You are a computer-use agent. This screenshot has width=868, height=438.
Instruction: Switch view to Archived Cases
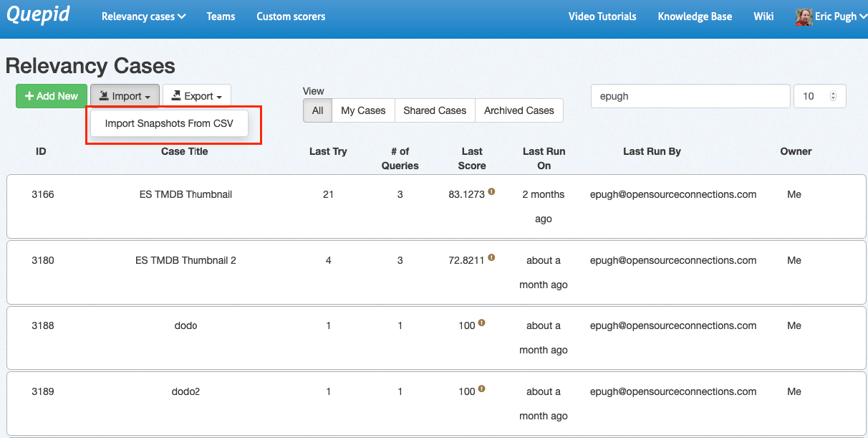519,110
